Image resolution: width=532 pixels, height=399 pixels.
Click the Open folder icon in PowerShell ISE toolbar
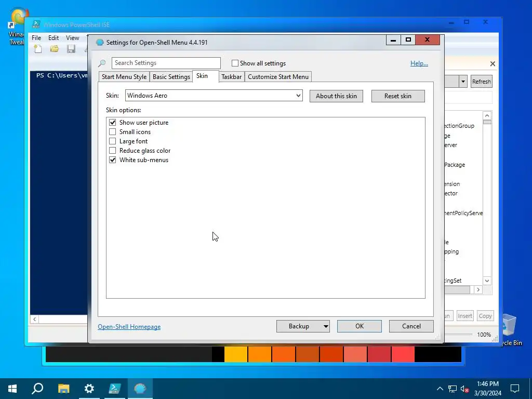54,49
